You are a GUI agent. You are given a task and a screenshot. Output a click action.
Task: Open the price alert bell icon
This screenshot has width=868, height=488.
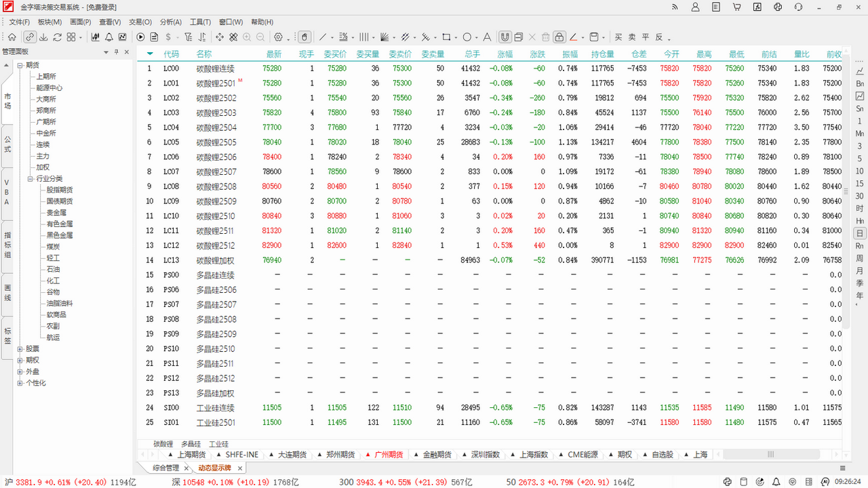pyautogui.click(x=109, y=37)
